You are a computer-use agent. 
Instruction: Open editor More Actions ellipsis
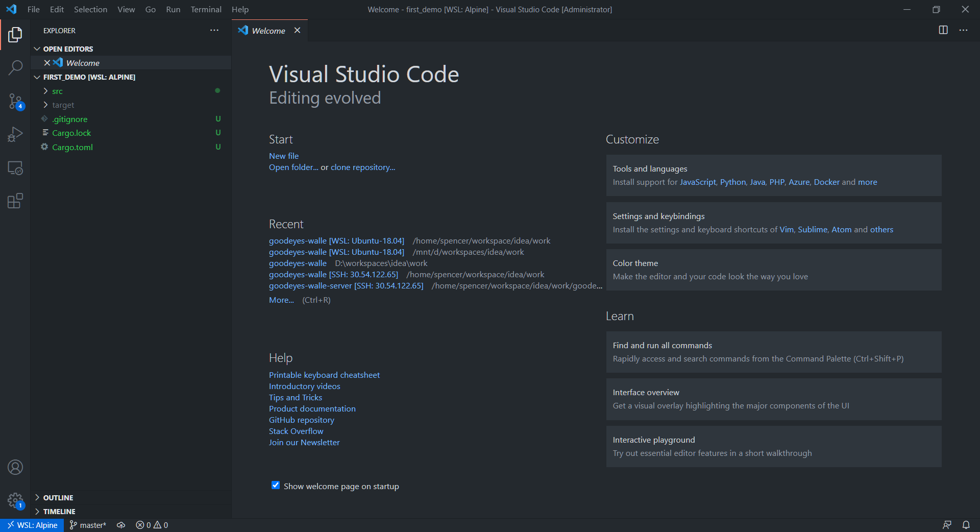pos(963,30)
